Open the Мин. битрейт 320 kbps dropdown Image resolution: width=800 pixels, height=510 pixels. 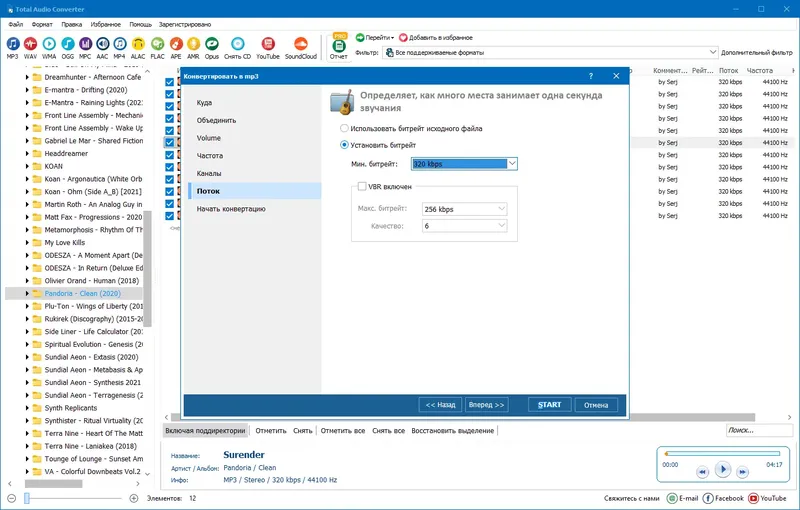[x=512, y=164]
